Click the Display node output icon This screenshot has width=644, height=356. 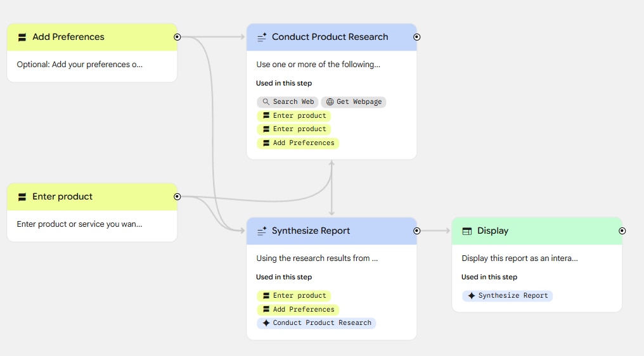[x=467, y=231]
